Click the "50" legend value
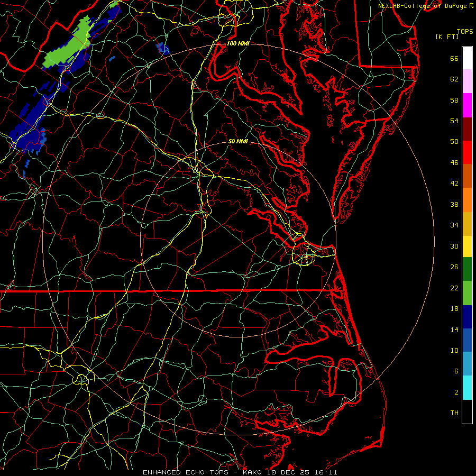The image size is (476, 476). (454, 142)
